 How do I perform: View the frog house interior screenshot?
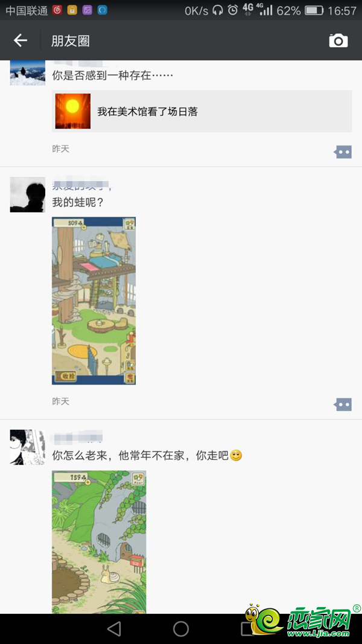coord(94,301)
